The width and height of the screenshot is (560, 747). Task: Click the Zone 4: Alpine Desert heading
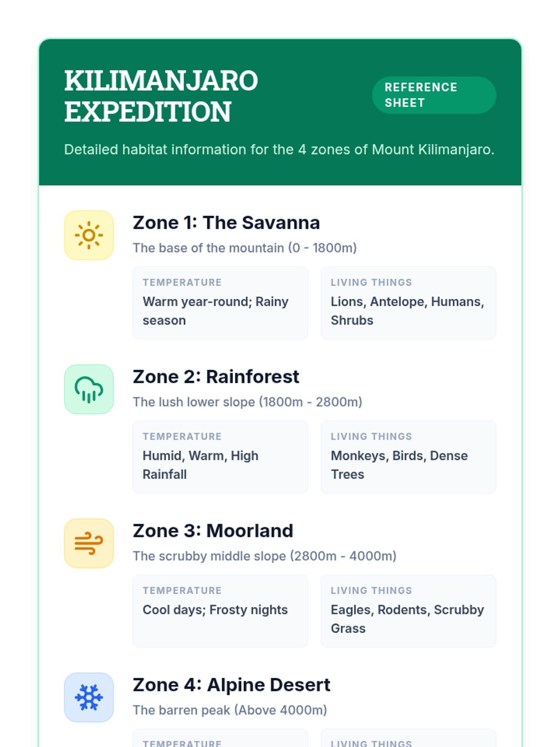click(231, 685)
